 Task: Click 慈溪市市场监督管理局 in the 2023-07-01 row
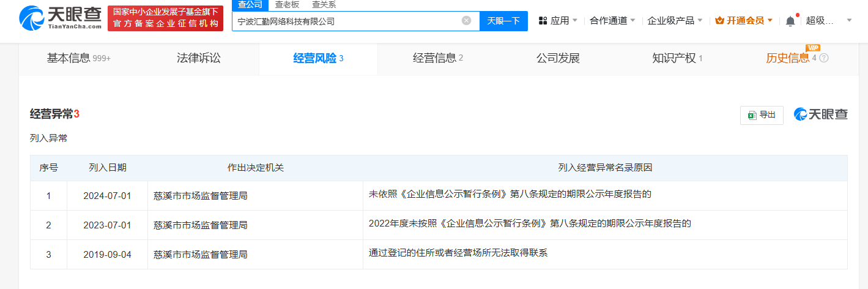click(201, 225)
